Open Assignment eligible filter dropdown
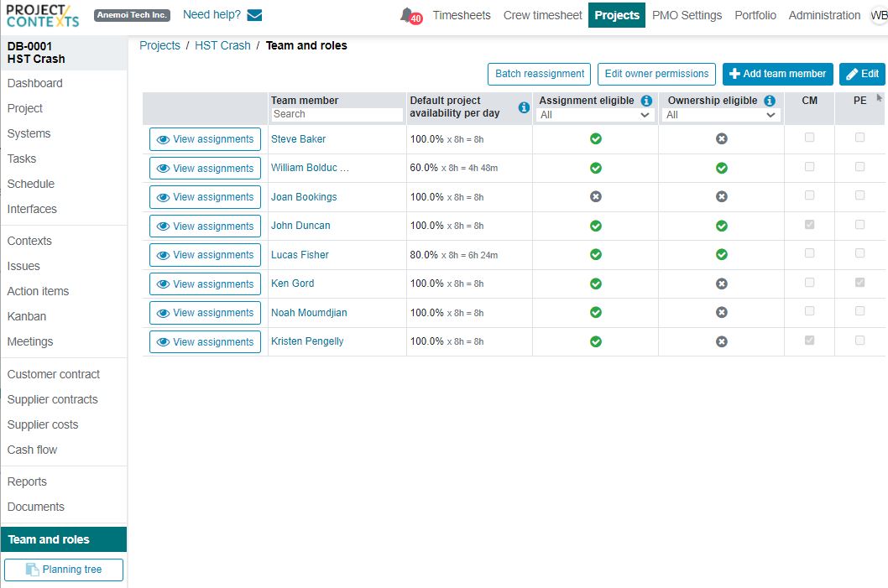 pyautogui.click(x=594, y=115)
